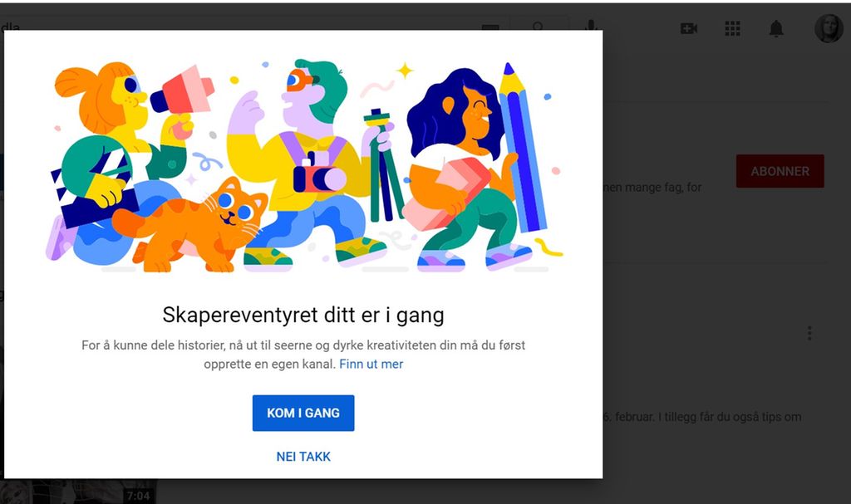Screen dimensions: 851x504
Task: Open the YouTube apps grid icon
Action: tap(732, 27)
